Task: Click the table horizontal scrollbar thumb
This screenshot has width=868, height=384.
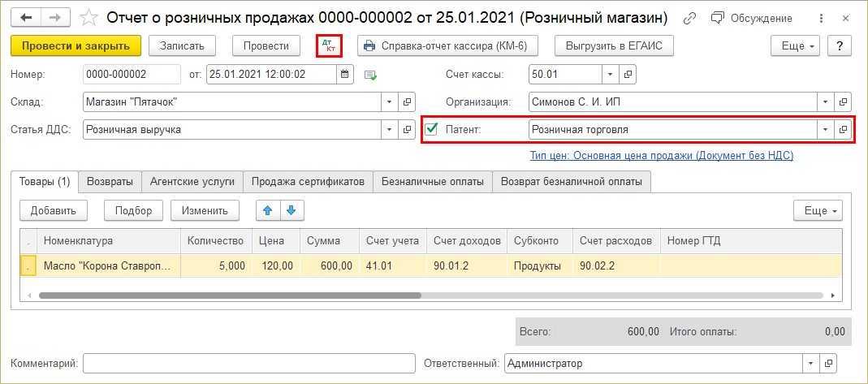Action: click(x=230, y=296)
